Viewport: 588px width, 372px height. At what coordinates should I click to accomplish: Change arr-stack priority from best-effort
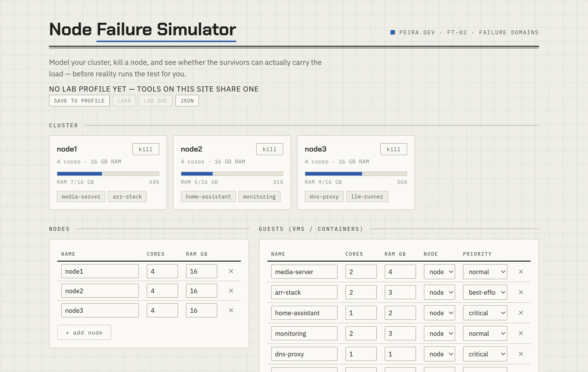click(x=485, y=292)
